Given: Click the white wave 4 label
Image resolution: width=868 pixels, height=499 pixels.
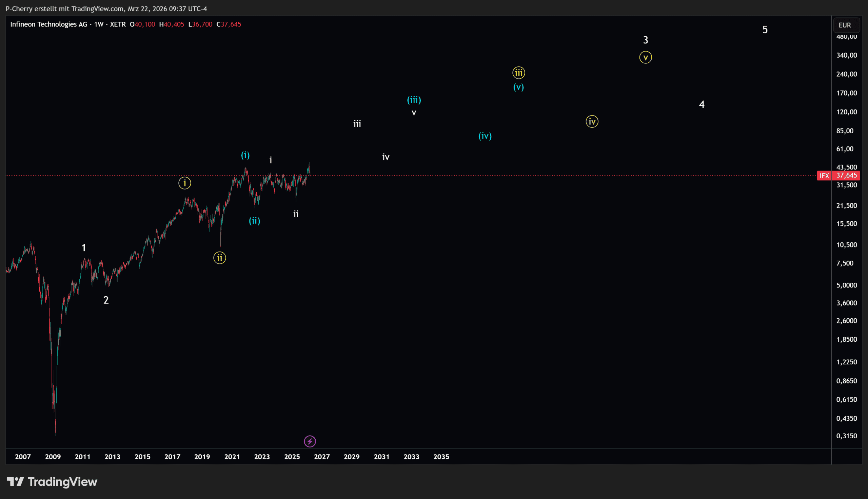Looking at the screenshot, I should (702, 104).
